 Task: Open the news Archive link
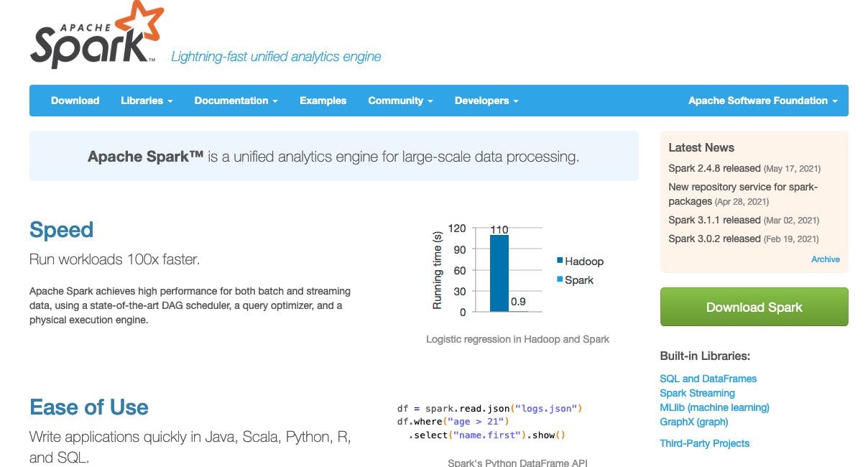(x=825, y=259)
